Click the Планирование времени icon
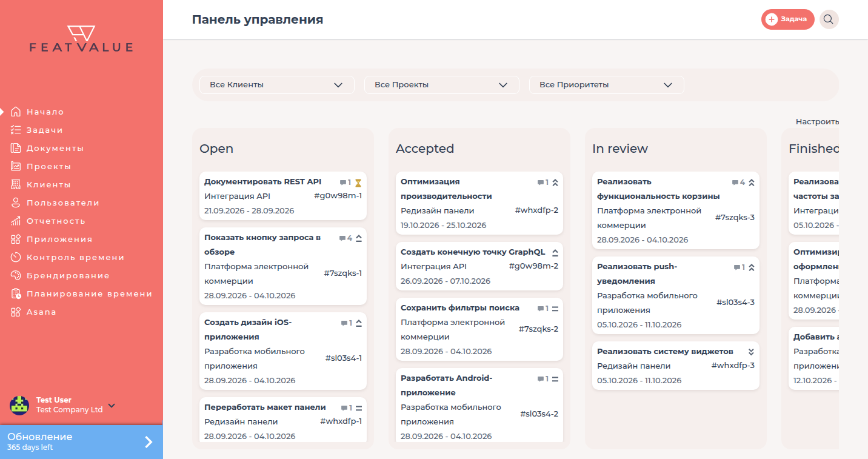The width and height of the screenshot is (868, 459). tap(16, 293)
